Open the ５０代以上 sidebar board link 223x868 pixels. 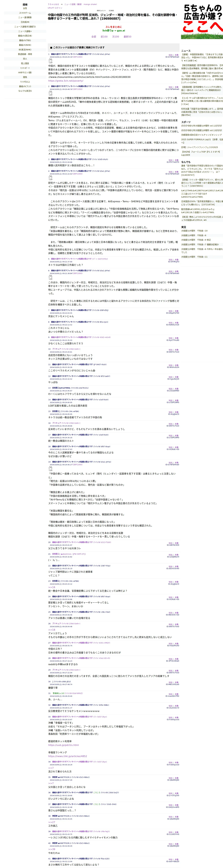coord(25,82)
